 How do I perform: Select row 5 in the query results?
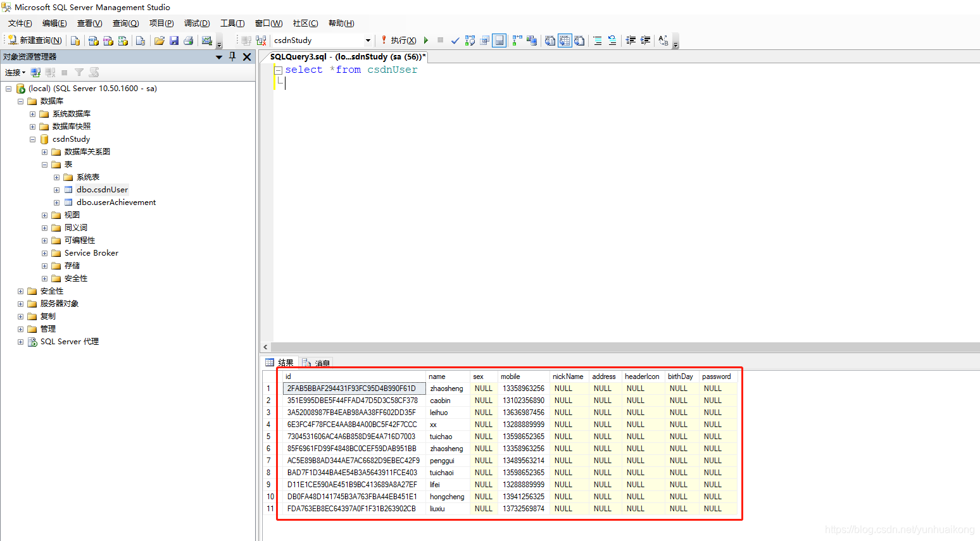click(x=269, y=436)
